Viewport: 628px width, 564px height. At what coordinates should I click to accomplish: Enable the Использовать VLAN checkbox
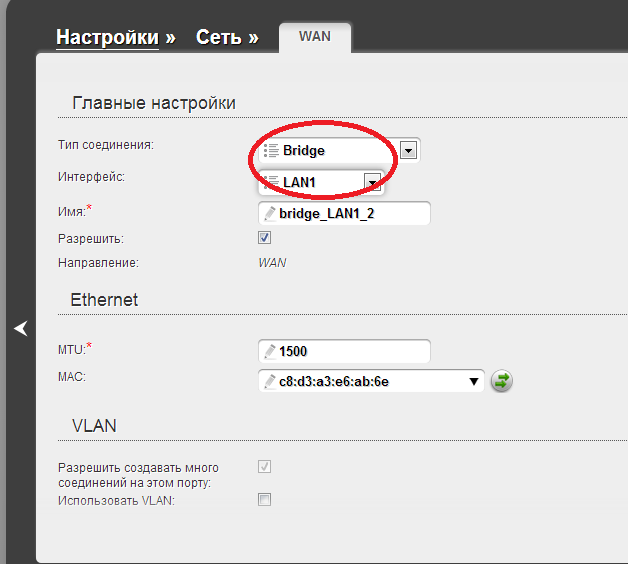coord(265,499)
